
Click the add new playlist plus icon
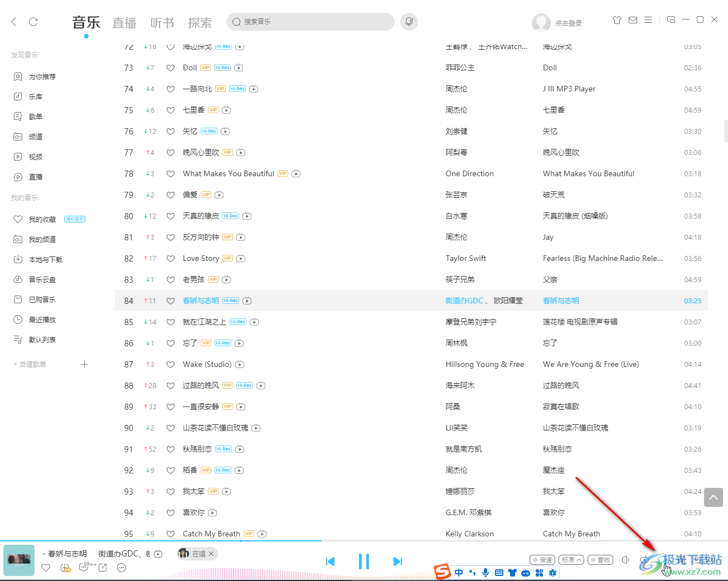point(85,364)
